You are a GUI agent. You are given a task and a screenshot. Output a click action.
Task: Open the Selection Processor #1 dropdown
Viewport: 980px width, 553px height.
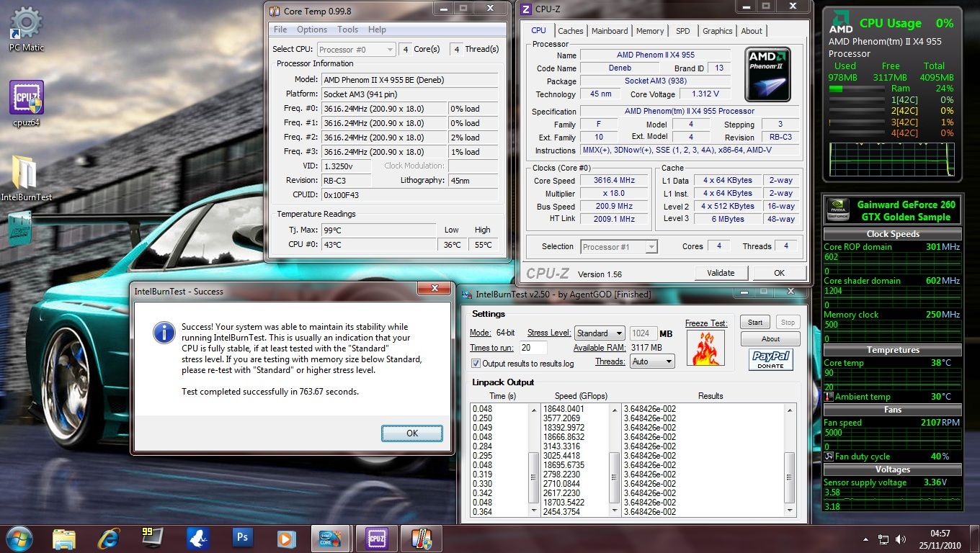[x=620, y=246]
